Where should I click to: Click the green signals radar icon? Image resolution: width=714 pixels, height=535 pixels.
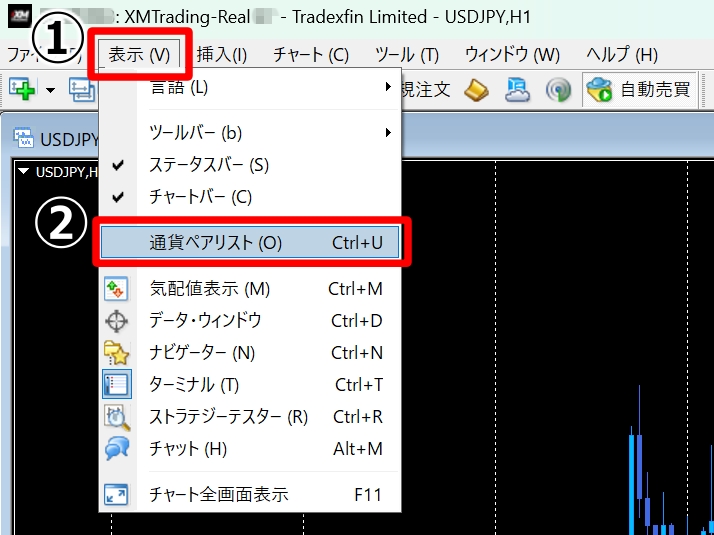pyautogui.click(x=558, y=90)
